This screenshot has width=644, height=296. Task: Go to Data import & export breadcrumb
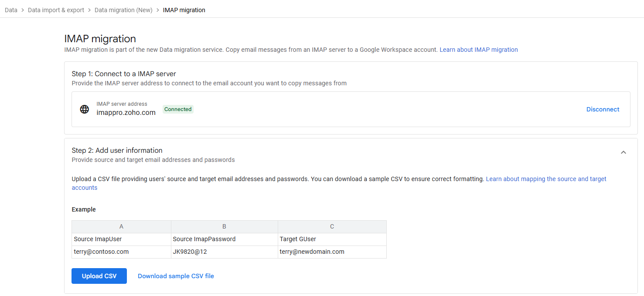point(56,10)
